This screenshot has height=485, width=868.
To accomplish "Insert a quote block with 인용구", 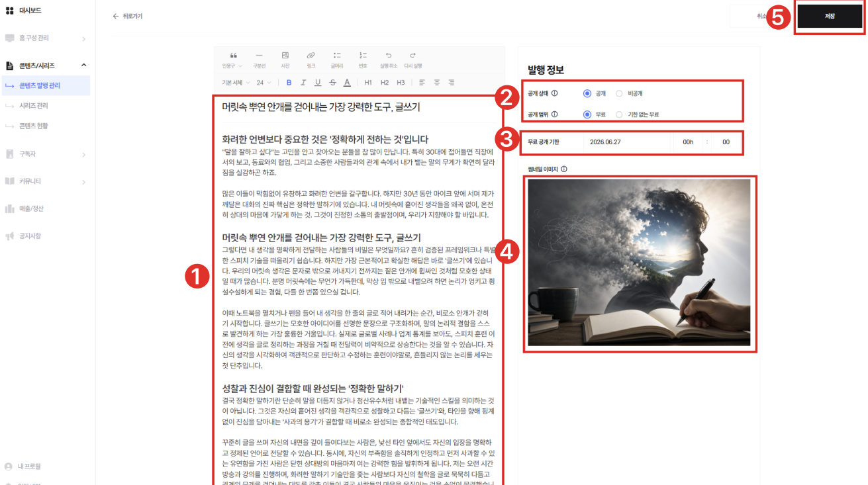I will click(x=232, y=60).
